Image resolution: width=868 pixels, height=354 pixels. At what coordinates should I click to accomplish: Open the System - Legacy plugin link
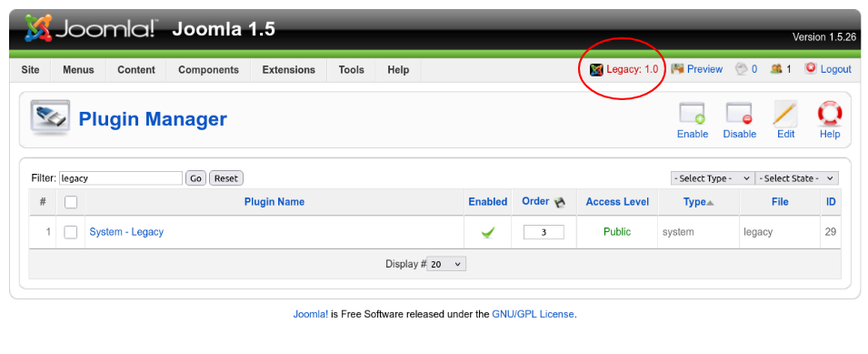[x=126, y=231]
